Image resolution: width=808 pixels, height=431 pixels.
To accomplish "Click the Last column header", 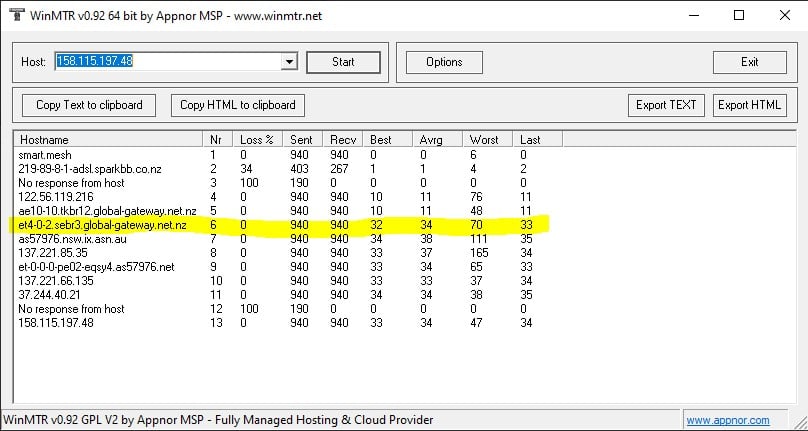I will [x=537, y=140].
